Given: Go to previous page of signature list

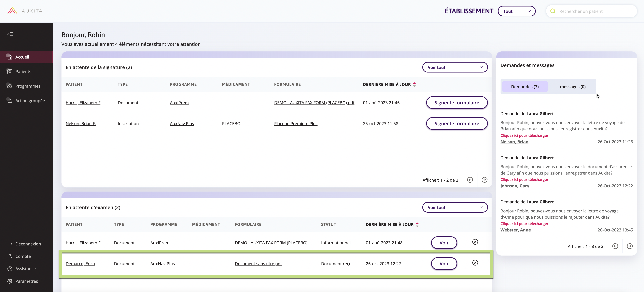Looking at the screenshot, I should pyautogui.click(x=470, y=180).
